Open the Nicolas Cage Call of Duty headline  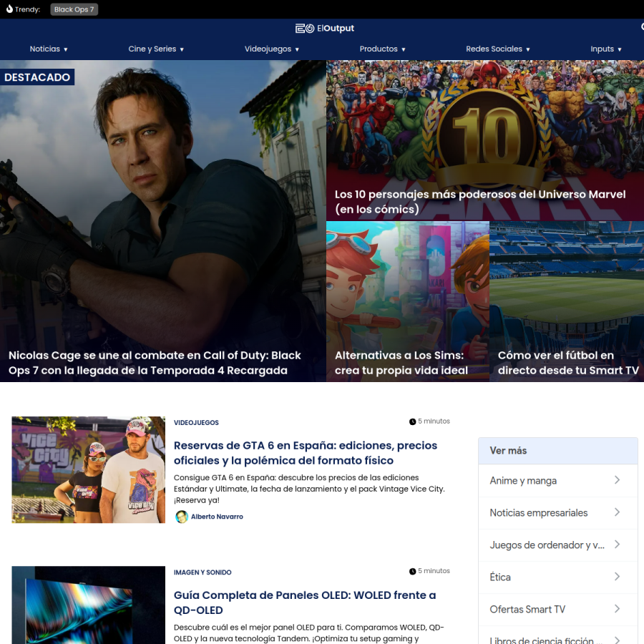tap(155, 363)
